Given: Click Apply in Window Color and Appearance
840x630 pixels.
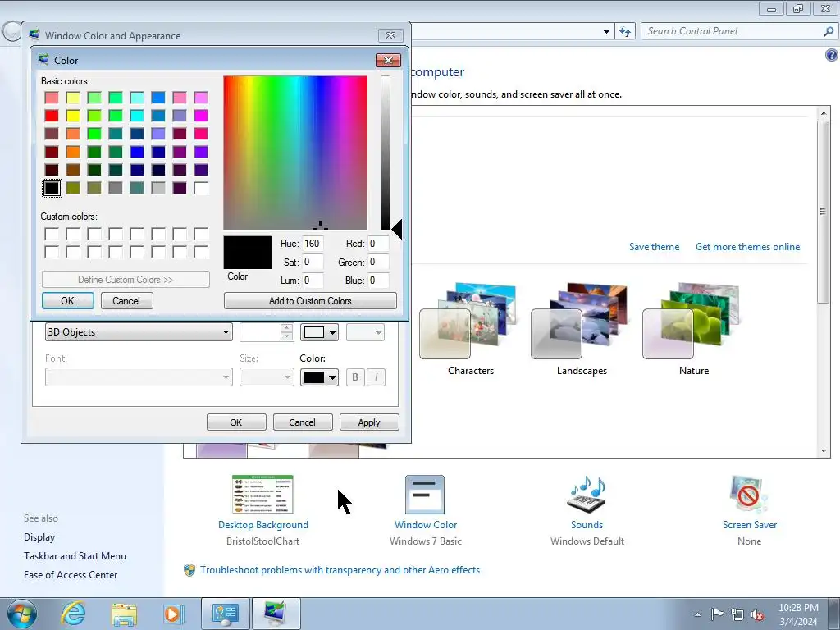Looking at the screenshot, I should (x=369, y=422).
